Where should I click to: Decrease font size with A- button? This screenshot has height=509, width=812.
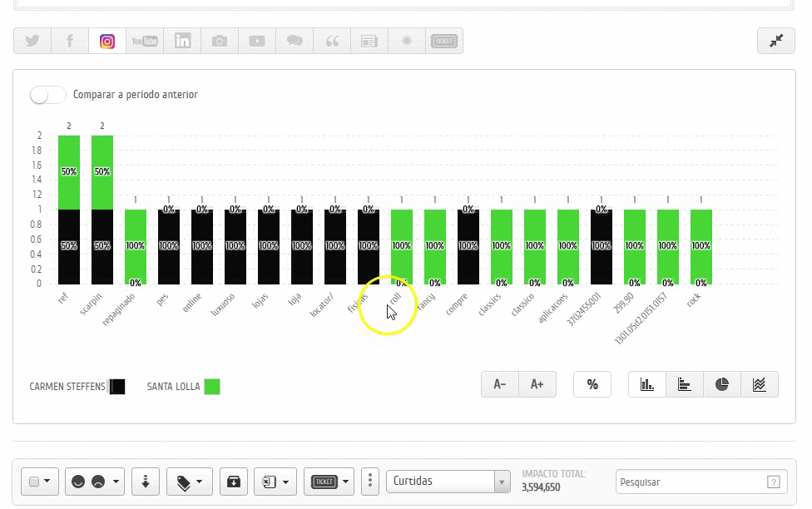click(499, 384)
